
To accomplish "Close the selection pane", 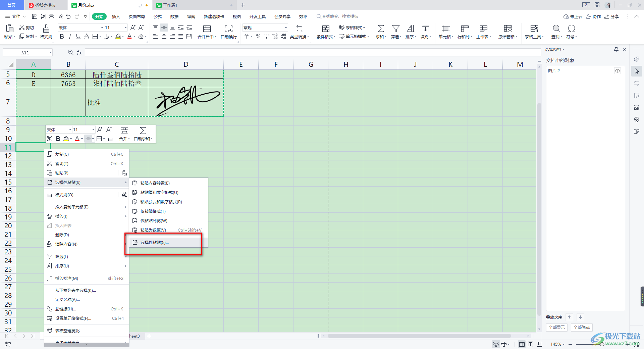I will click(x=625, y=49).
